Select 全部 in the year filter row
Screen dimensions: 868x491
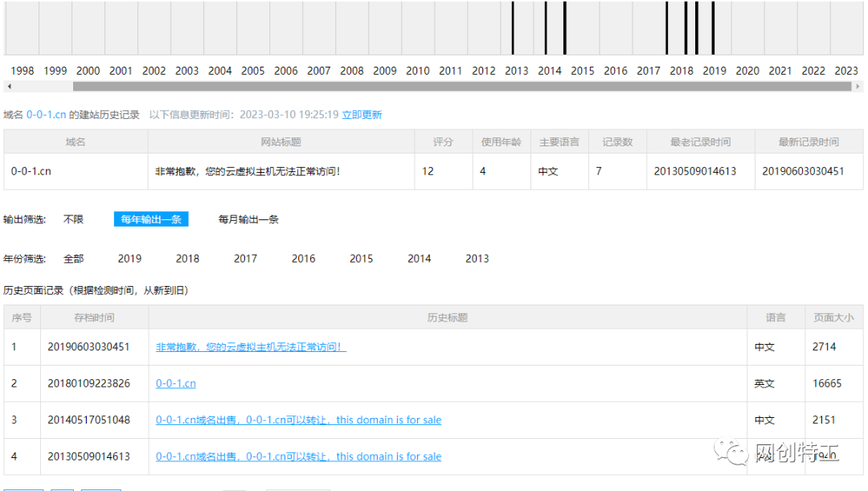click(74, 258)
